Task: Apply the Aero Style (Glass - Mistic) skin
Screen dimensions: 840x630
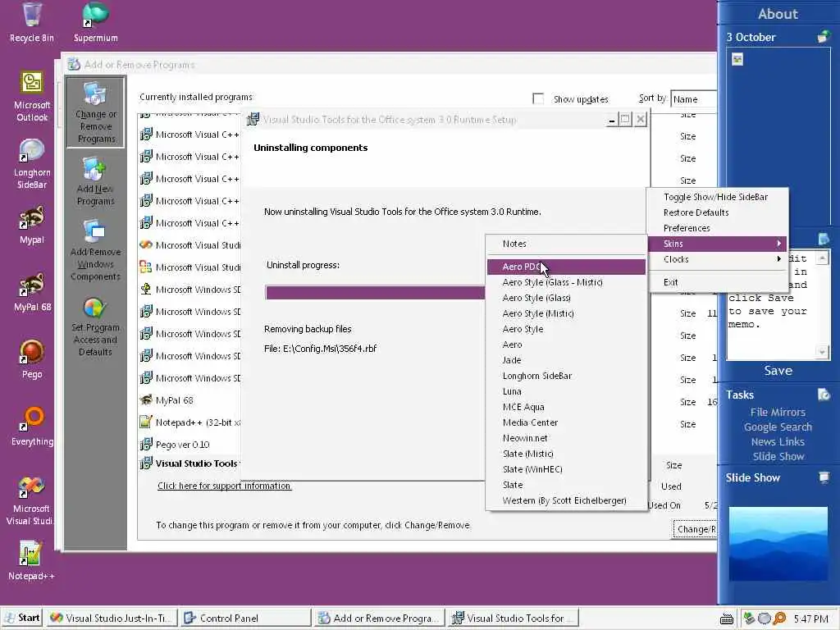Action: point(566,282)
